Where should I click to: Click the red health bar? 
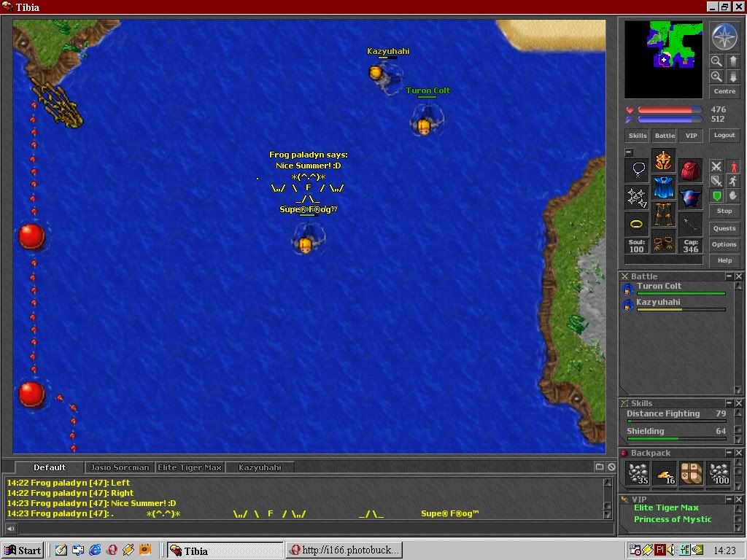[x=670, y=110]
